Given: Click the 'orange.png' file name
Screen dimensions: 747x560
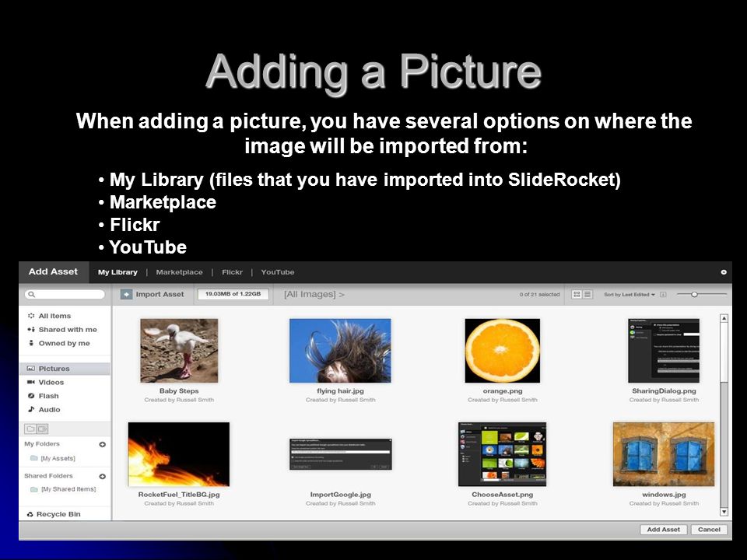Looking at the screenshot, I should point(503,391).
